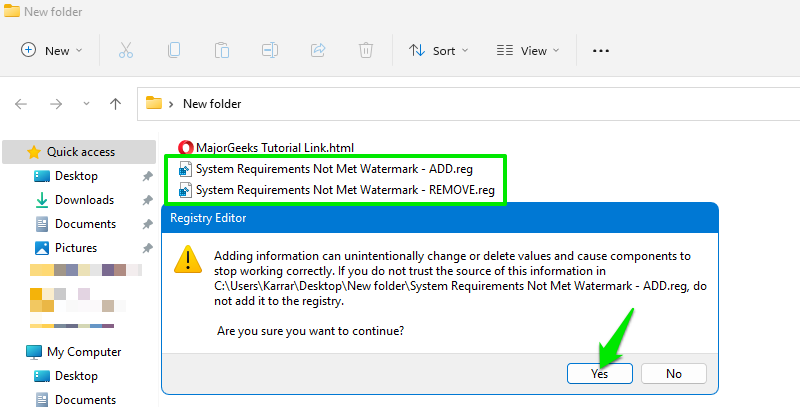Select the Watermark - ADD.reg file

coord(334,169)
